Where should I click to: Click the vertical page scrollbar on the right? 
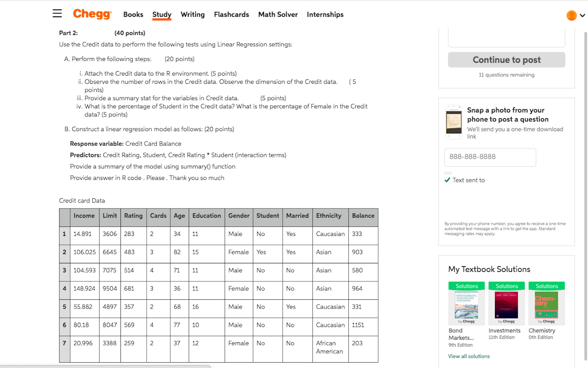[586, 184]
